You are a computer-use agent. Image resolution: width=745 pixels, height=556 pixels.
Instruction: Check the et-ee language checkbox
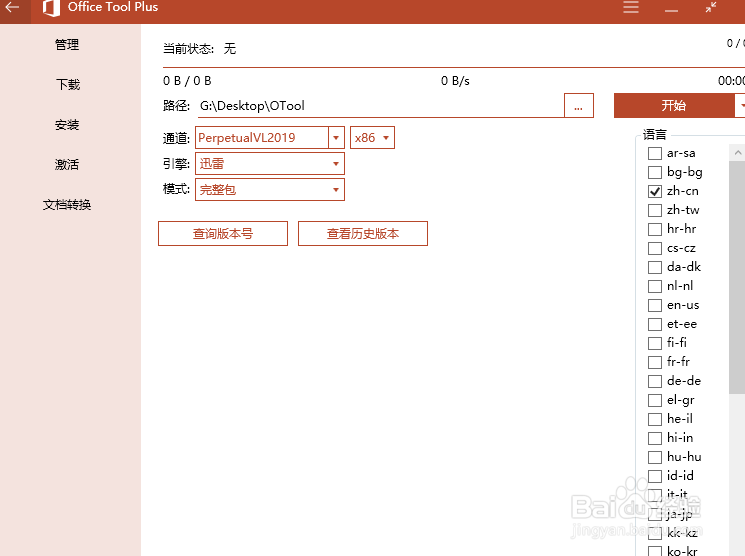tap(655, 324)
